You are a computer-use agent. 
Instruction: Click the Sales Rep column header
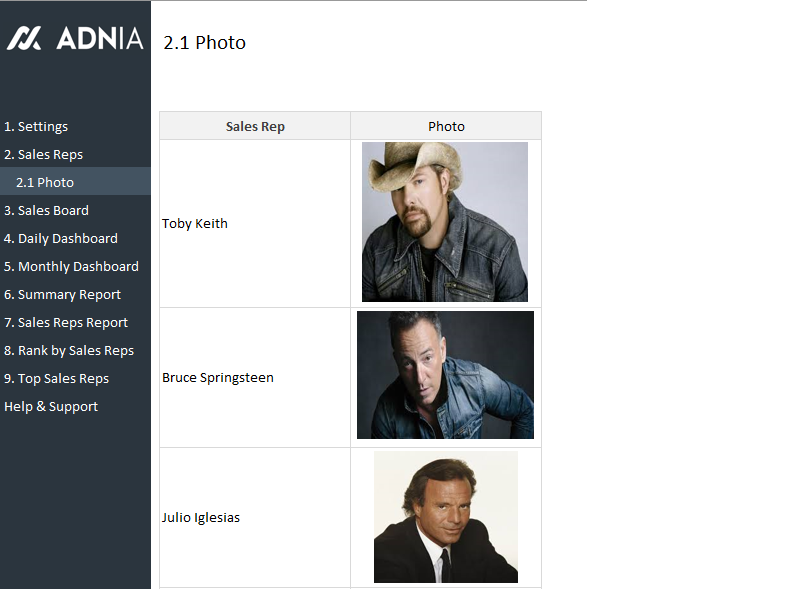(255, 126)
